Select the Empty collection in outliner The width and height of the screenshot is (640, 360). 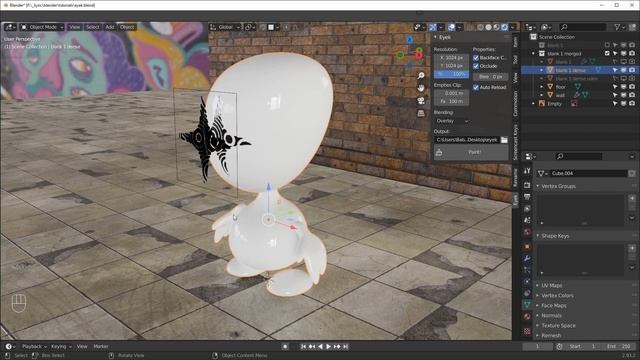pos(555,104)
